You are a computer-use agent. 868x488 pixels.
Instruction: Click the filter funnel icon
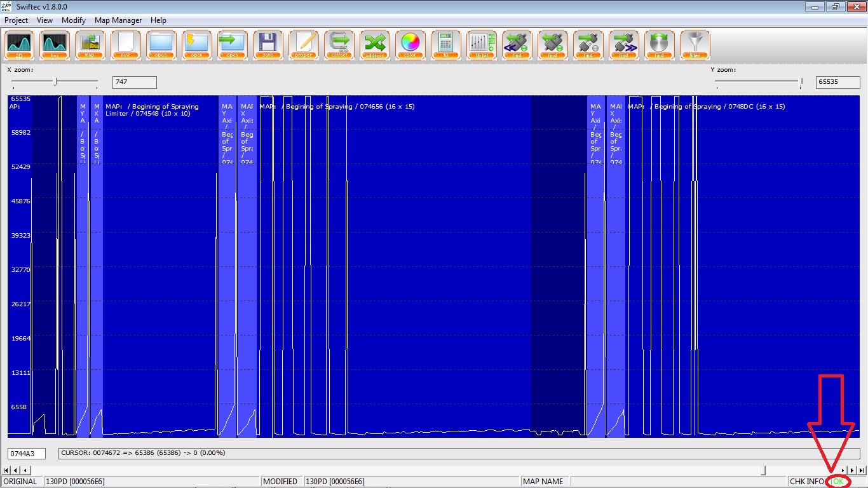[695, 44]
